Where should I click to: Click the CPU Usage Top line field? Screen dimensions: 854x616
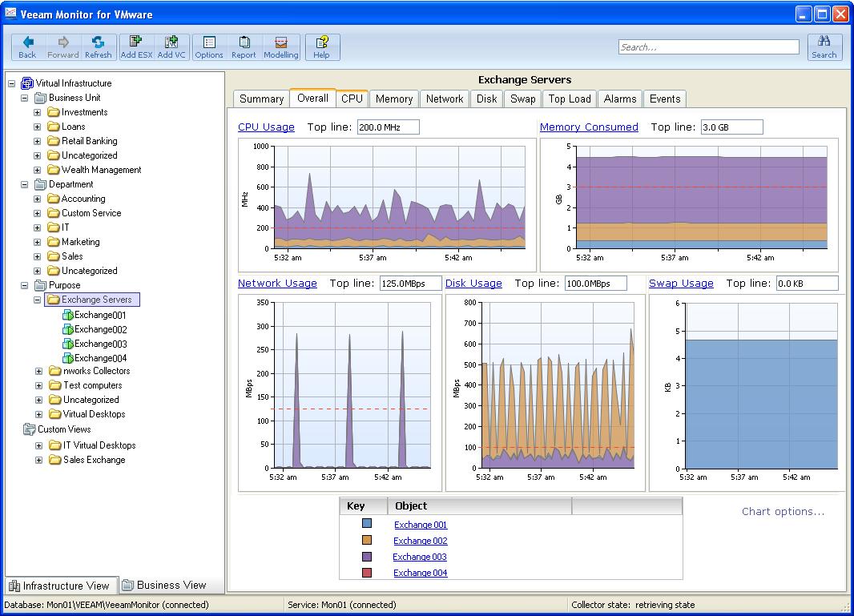pyautogui.click(x=389, y=127)
